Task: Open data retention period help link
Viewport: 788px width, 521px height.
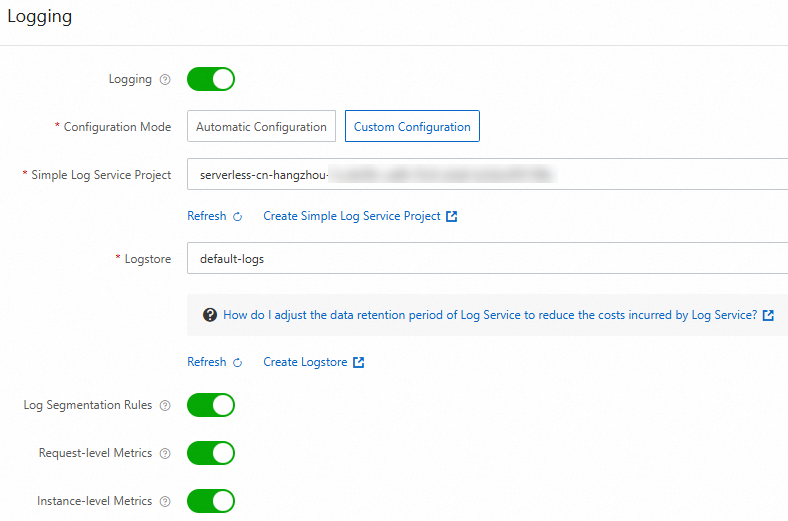Action: tap(490, 315)
